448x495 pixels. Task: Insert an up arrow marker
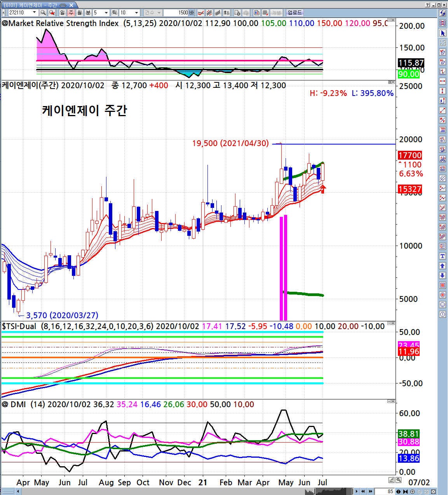443,266
